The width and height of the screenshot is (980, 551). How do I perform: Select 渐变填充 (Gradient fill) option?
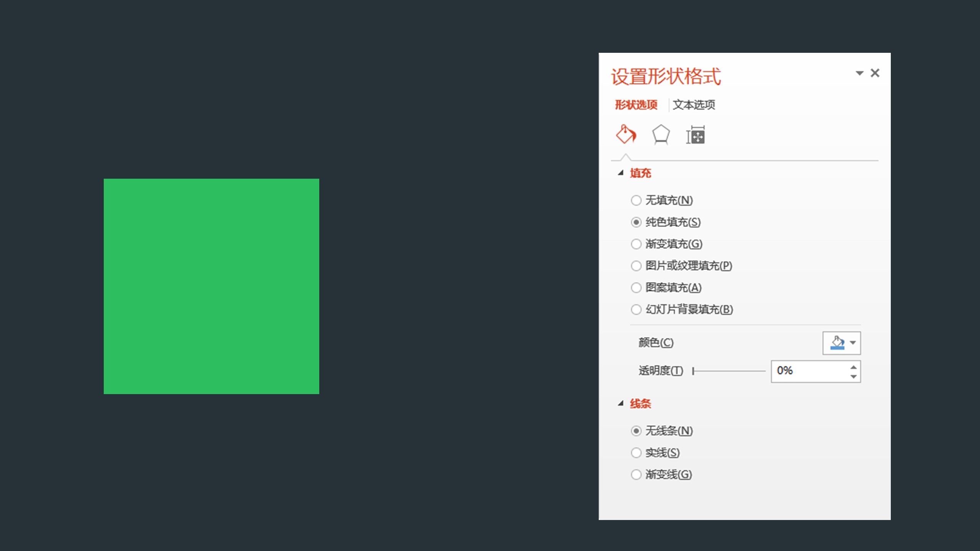(x=636, y=244)
